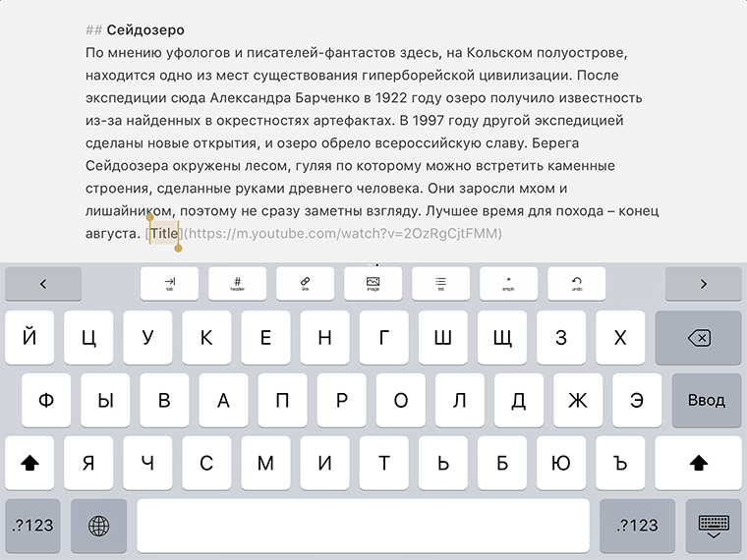
Task: Tap the right Shift key
Action: tap(699, 463)
